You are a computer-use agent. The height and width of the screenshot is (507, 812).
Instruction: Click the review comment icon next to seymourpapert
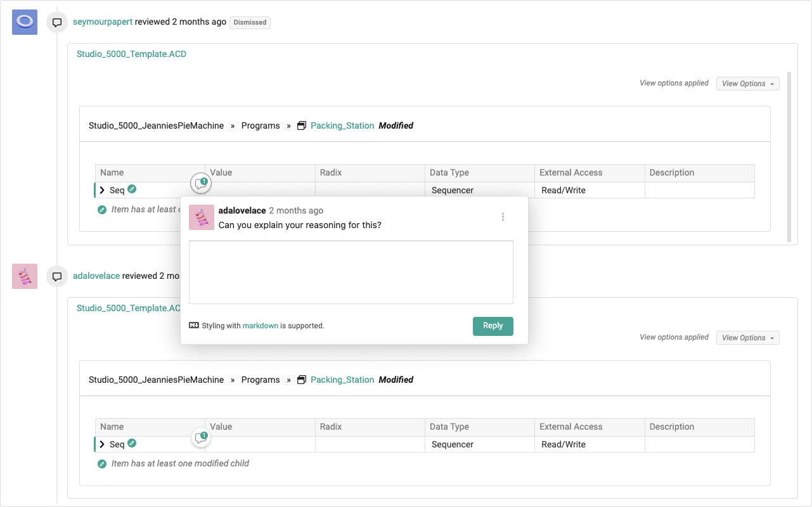pos(57,22)
